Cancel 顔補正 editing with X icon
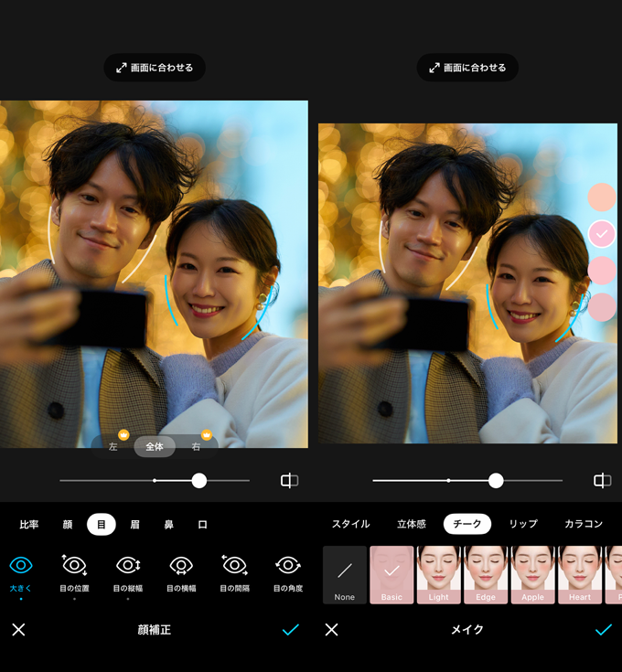The image size is (622, 672). coord(18,630)
